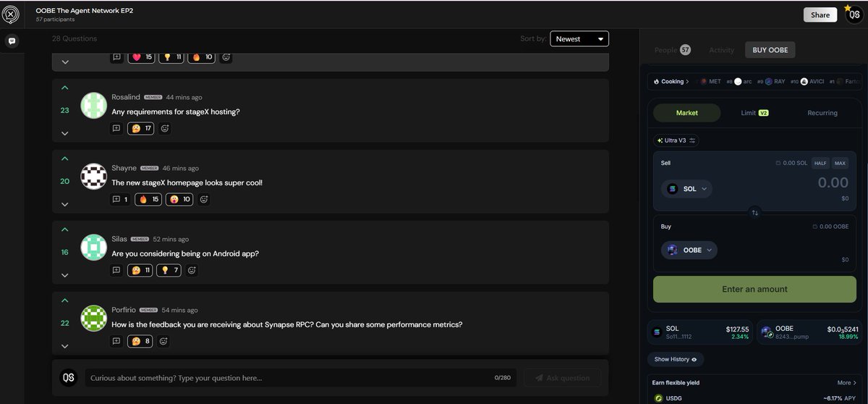Upvote Silas's Android app question

point(65,230)
